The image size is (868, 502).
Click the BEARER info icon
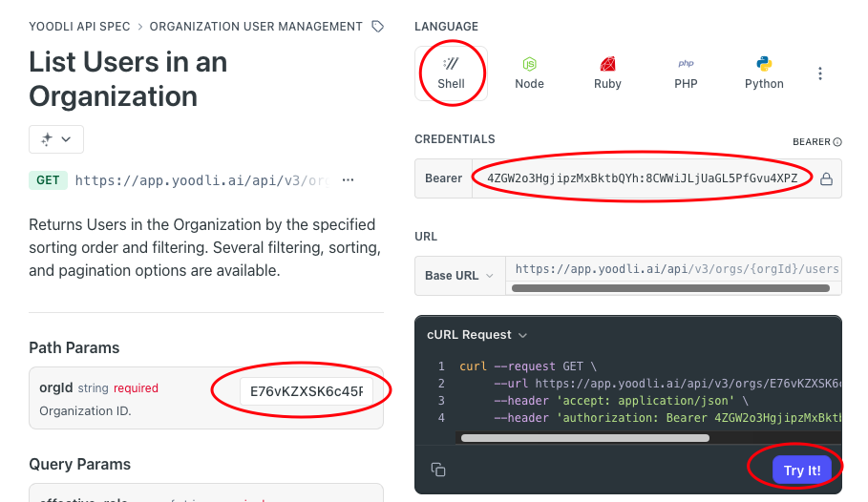(x=837, y=141)
